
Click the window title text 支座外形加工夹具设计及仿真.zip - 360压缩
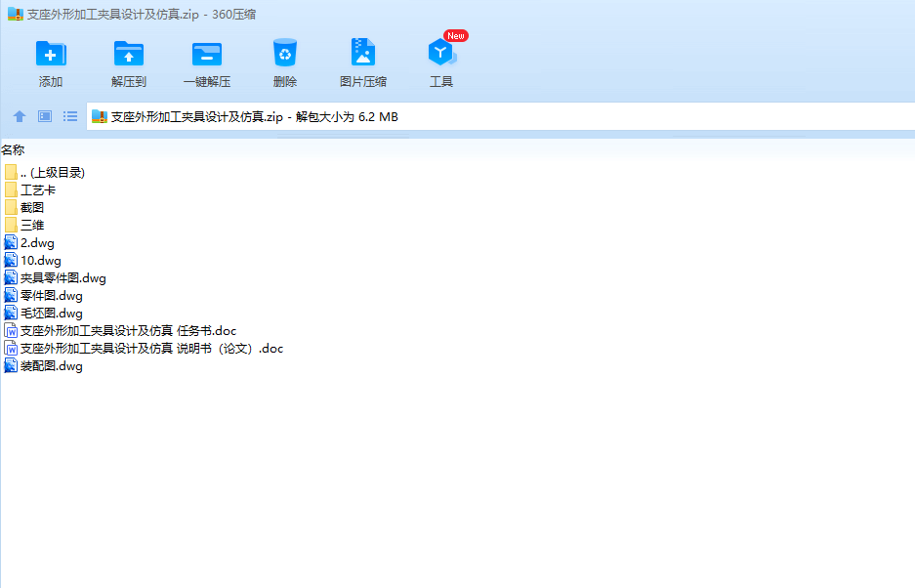142,14
